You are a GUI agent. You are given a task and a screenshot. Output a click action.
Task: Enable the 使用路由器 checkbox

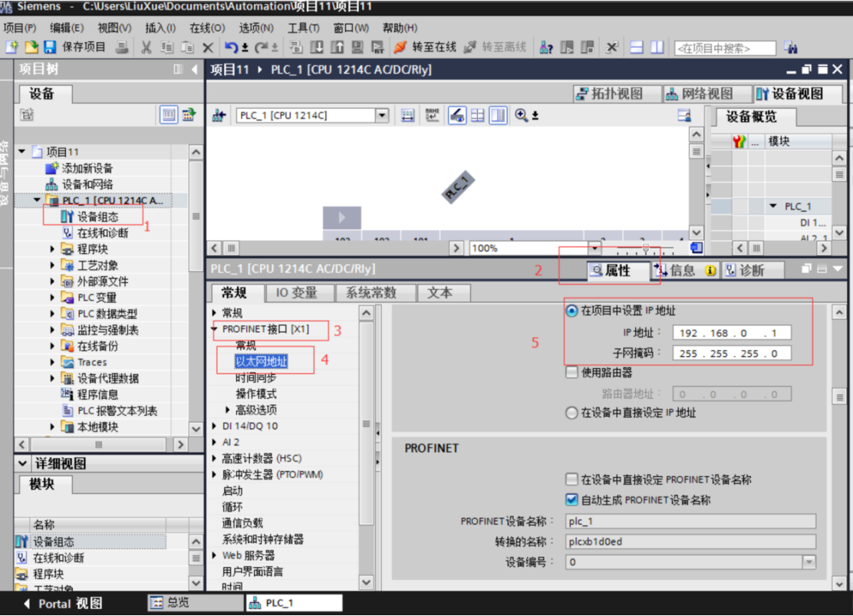click(x=571, y=372)
